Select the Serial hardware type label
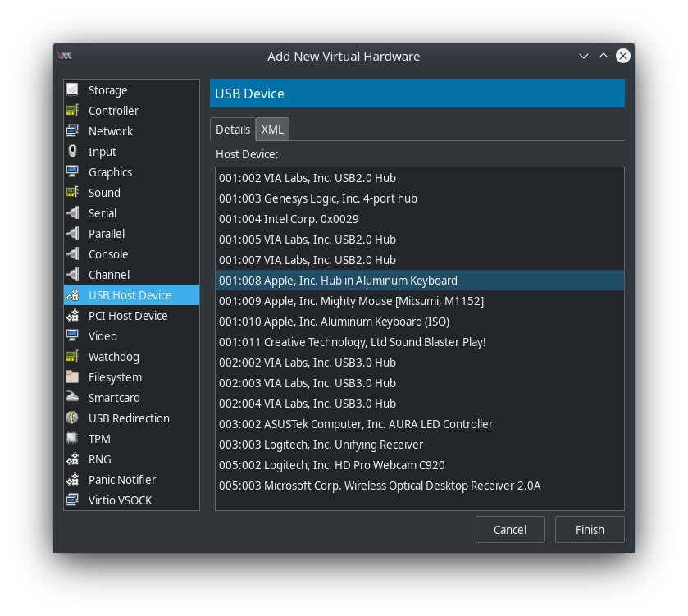The height and width of the screenshot is (616, 688). click(x=103, y=213)
